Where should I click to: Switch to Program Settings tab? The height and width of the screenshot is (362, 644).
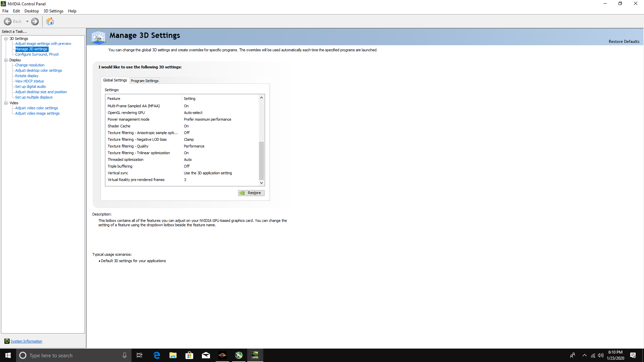[x=145, y=81]
